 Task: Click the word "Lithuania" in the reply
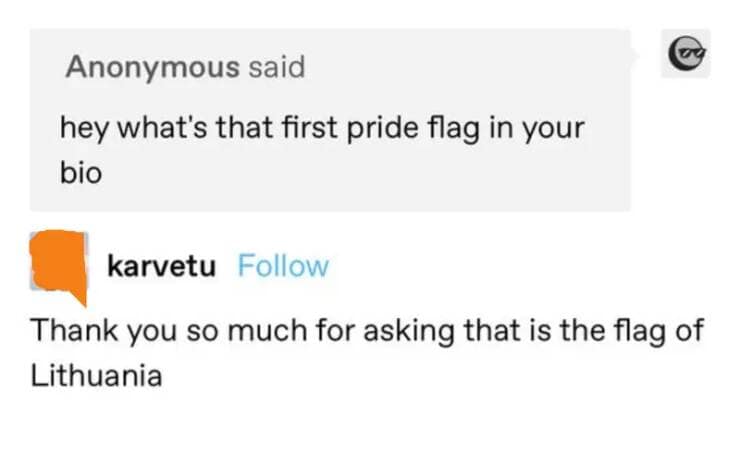point(96,378)
